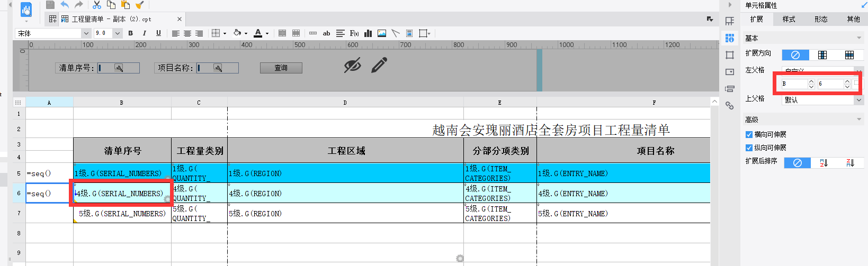Align cell text right
This screenshot has height=266, width=868.
point(199,33)
